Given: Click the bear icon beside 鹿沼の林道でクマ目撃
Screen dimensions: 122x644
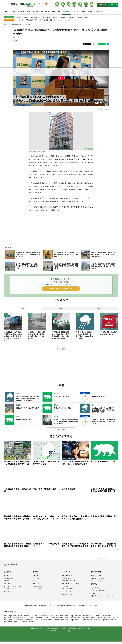Looking at the screenshot, I should pos(10,420).
